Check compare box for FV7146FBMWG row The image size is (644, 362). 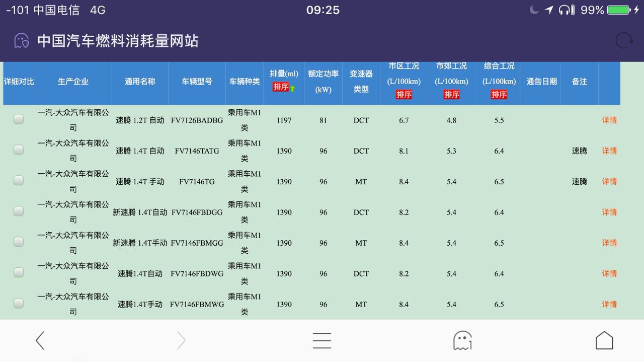19,303
